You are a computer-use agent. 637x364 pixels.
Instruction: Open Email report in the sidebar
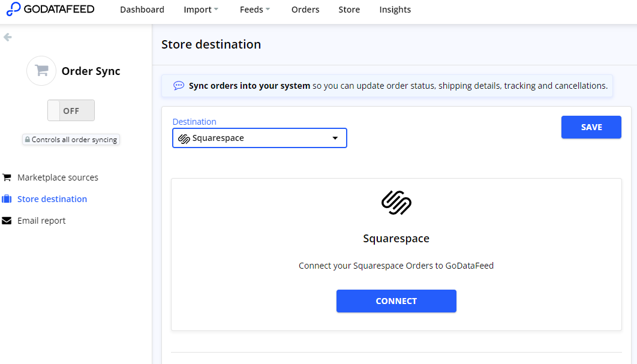pyautogui.click(x=41, y=221)
